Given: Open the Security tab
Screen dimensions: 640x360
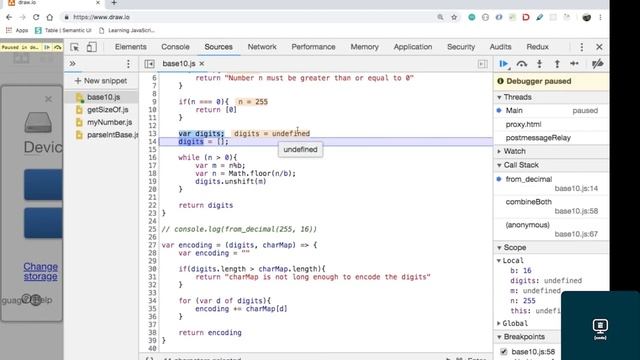Looking at the screenshot, I should pos(461,47).
